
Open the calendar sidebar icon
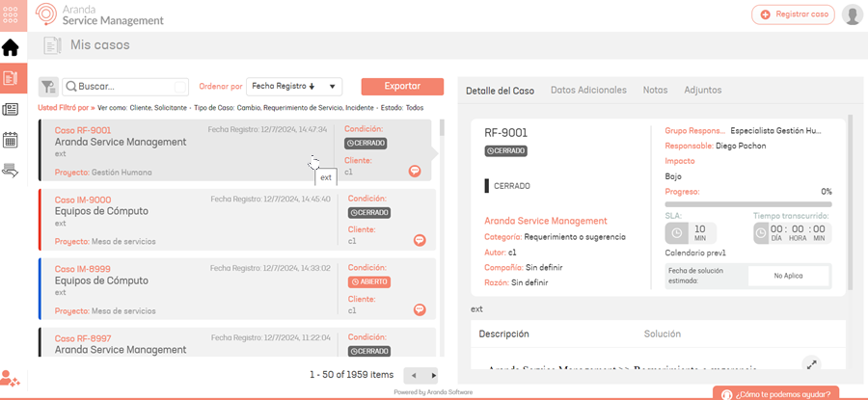(x=11, y=140)
